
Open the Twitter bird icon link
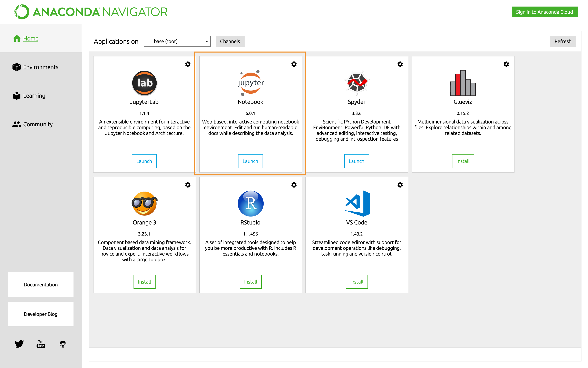pos(19,344)
